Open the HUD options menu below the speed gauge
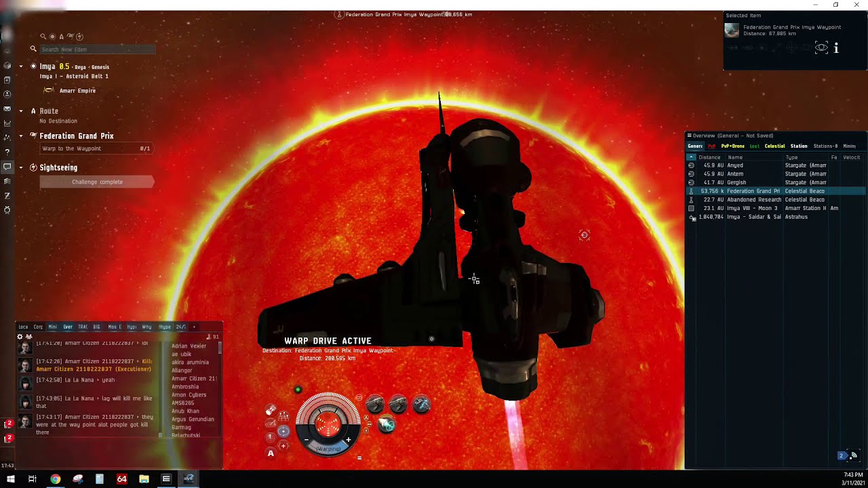 [x=359, y=457]
